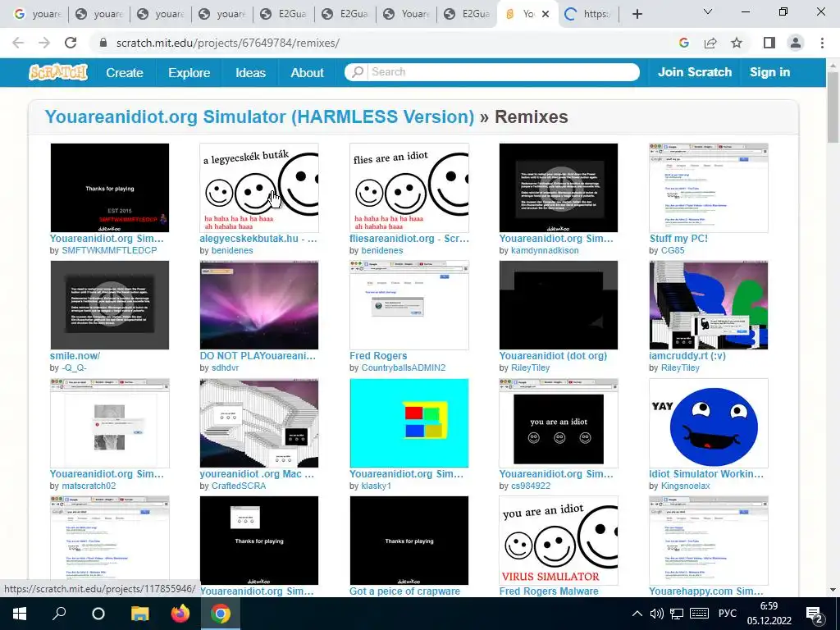Image resolution: width=840 pixels, height=630 pixels.
Task: Visit author sdhdvr profile
Action: [225, 367]
